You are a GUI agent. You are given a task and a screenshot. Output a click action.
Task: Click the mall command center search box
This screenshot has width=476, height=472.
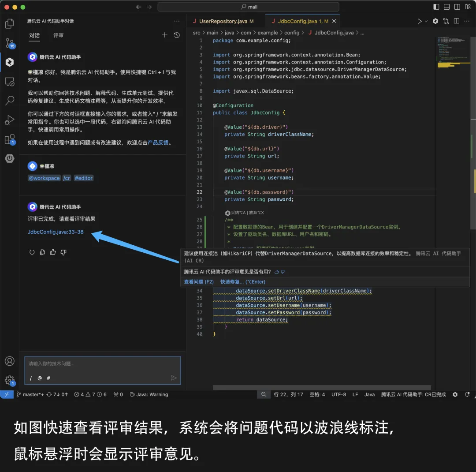pyautogui.click(x=248, y=7)
